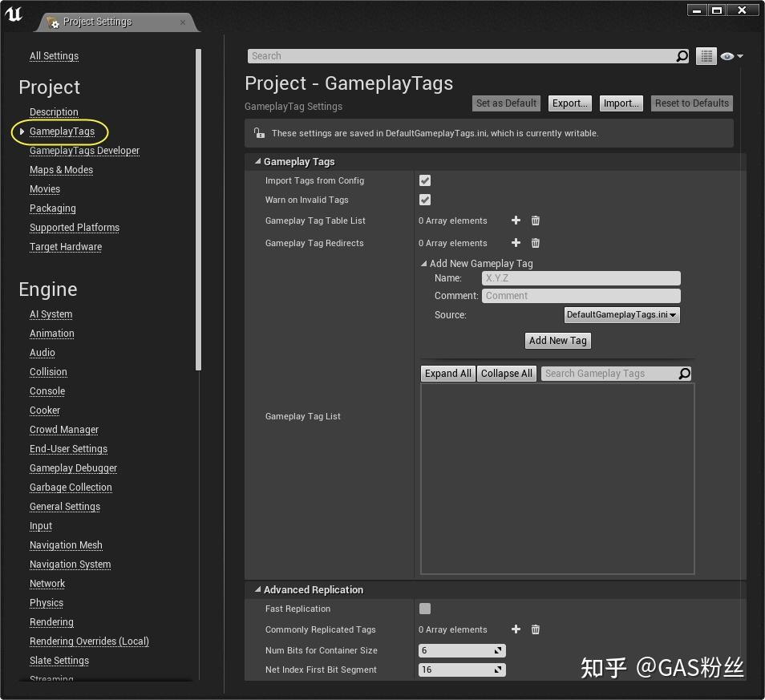Collapse the Add New Gameplay Tag section
This screenshot has width=765, height=700.
coord(424,263)
